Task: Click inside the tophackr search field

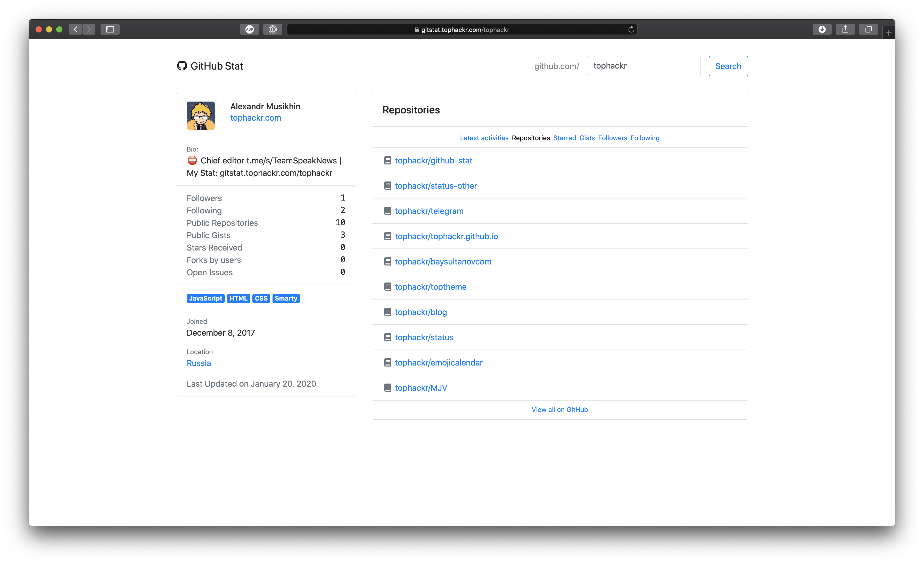Action: (643, 66)
